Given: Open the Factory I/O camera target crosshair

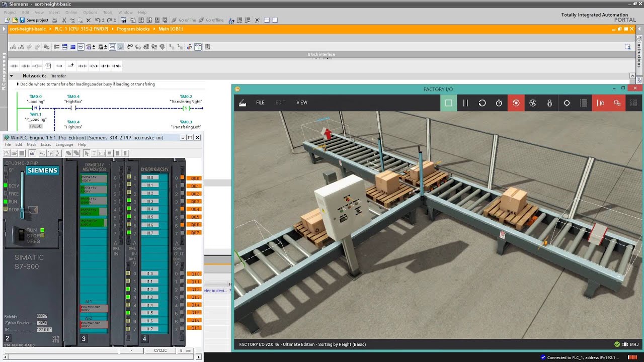Looking at the screenshot, I should [567, 103].
